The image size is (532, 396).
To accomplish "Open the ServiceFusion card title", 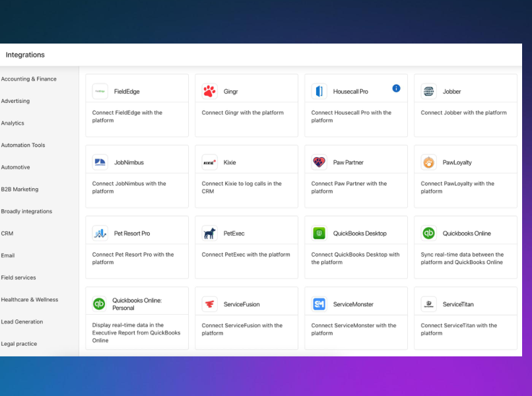I will [242, 304].
